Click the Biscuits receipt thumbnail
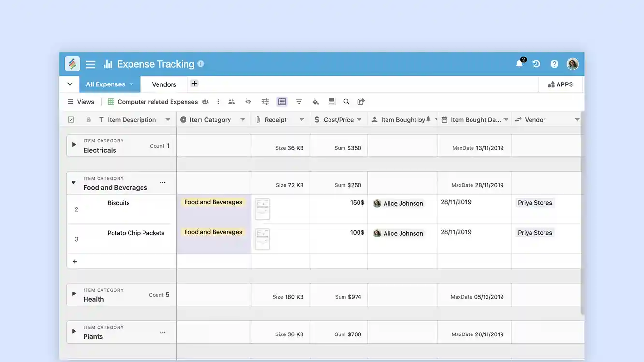The height and width of the screenshot is (362, 644). [262, 209]
